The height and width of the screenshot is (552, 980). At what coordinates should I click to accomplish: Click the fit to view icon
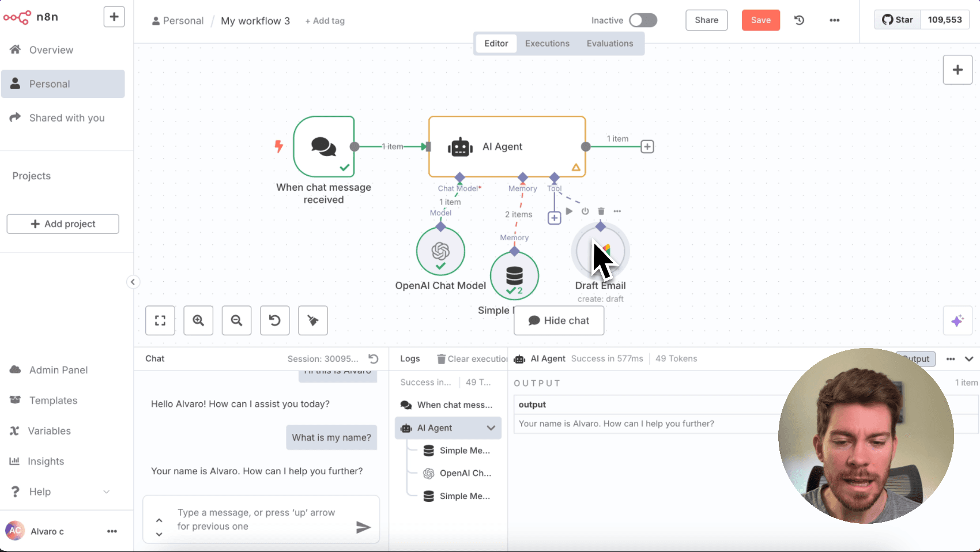coord(160,320)
